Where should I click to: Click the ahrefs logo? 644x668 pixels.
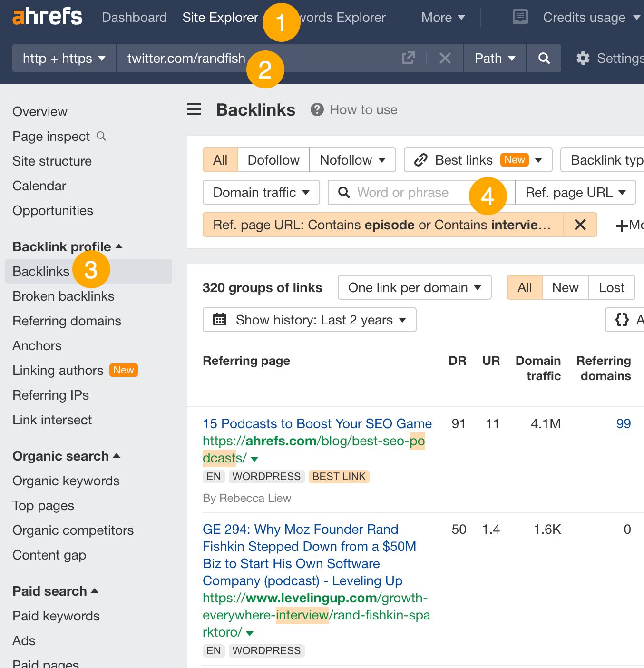pyautogui.click(x=47, y=17)
